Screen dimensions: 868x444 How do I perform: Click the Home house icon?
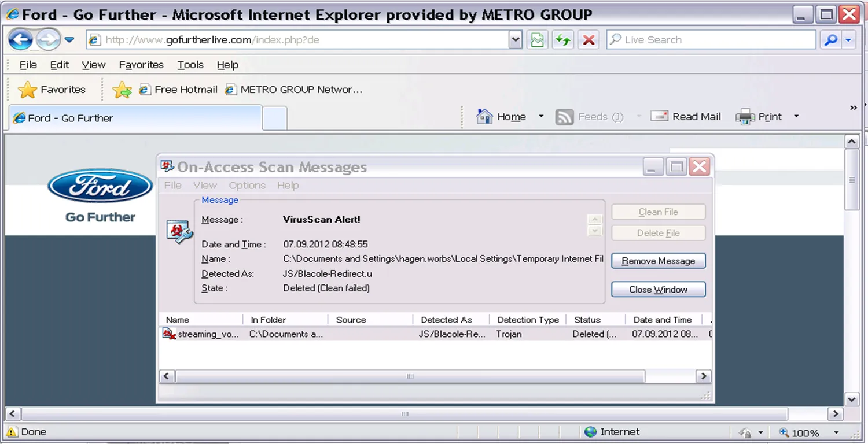pyautogui.click(x=484, y=117)
